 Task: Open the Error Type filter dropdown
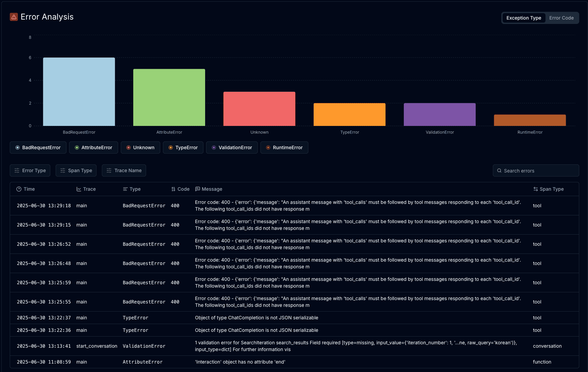point(30,170)
